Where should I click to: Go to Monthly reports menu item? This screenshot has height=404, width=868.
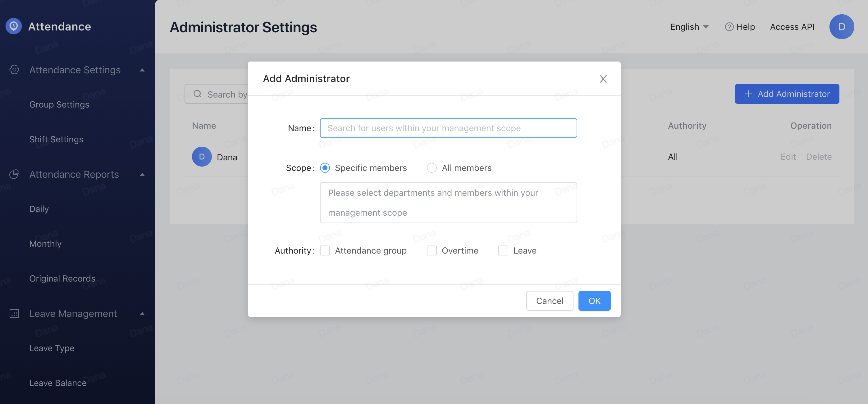tap(45, 244)
